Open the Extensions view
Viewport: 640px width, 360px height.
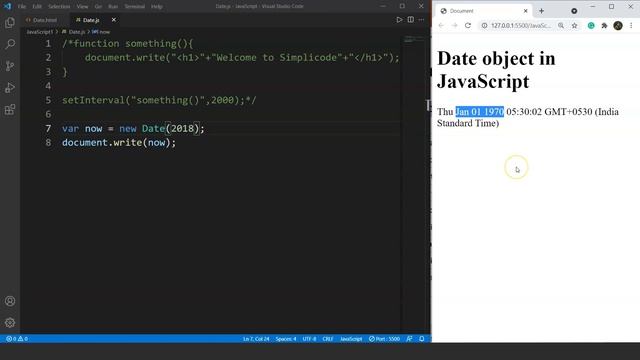click(10, 109)
